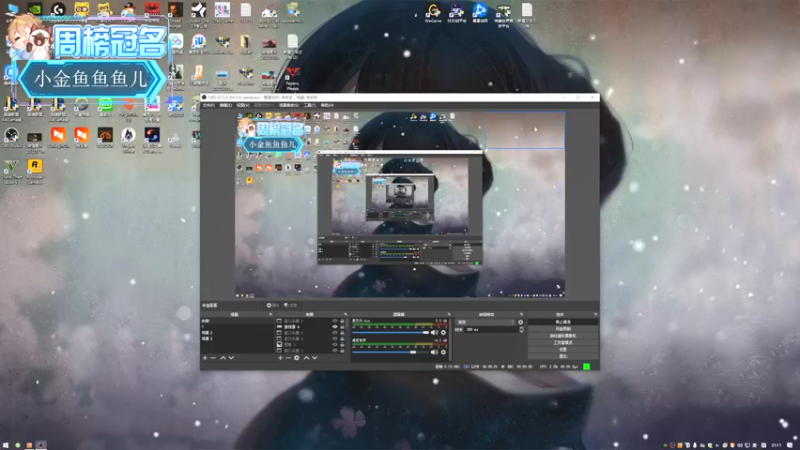Move the selected source down
This screenshot has width=800, height=450.
[x=314, y=358]
